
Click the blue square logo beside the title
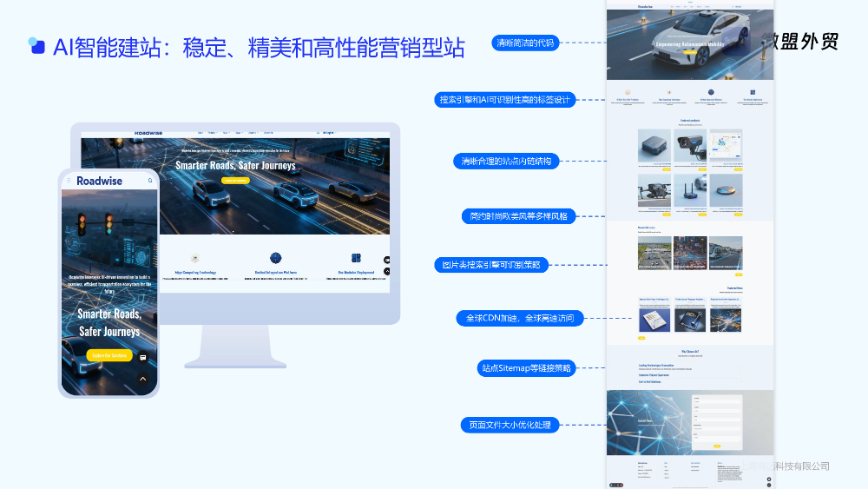36,45
